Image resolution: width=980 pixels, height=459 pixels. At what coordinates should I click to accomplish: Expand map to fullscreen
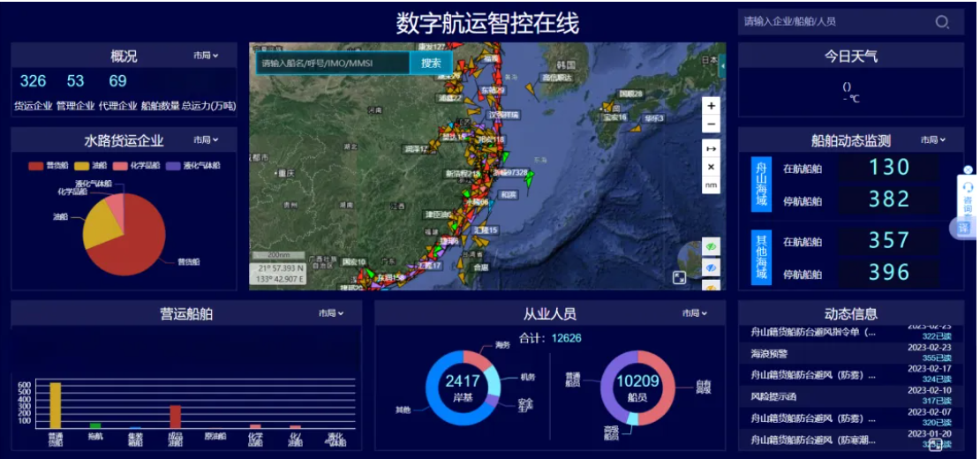click(x=679, y=277)
